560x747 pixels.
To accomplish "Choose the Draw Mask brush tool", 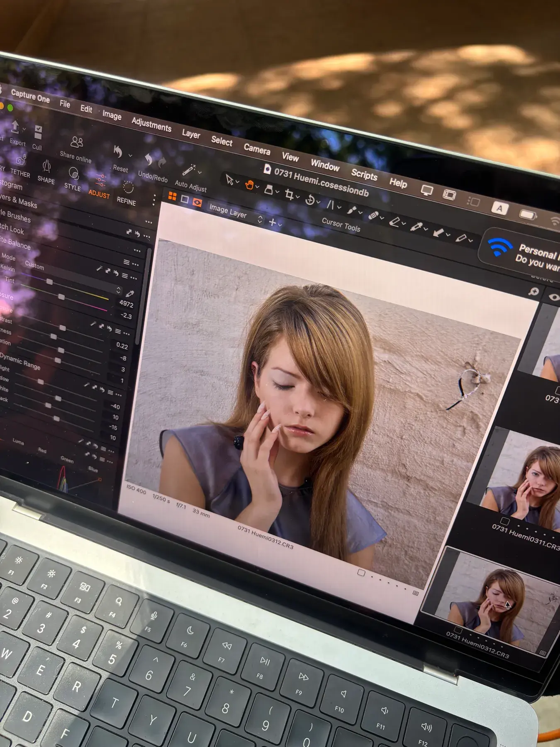I will 352,210.
